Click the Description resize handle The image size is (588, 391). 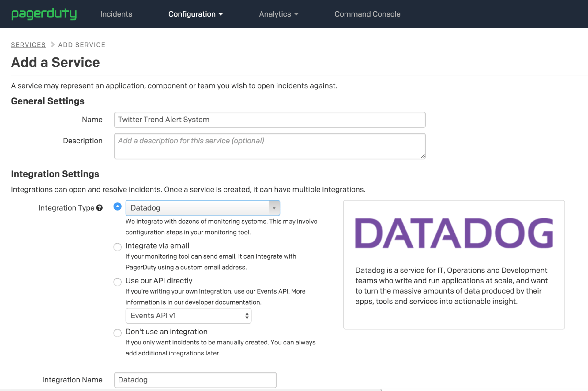423,156
